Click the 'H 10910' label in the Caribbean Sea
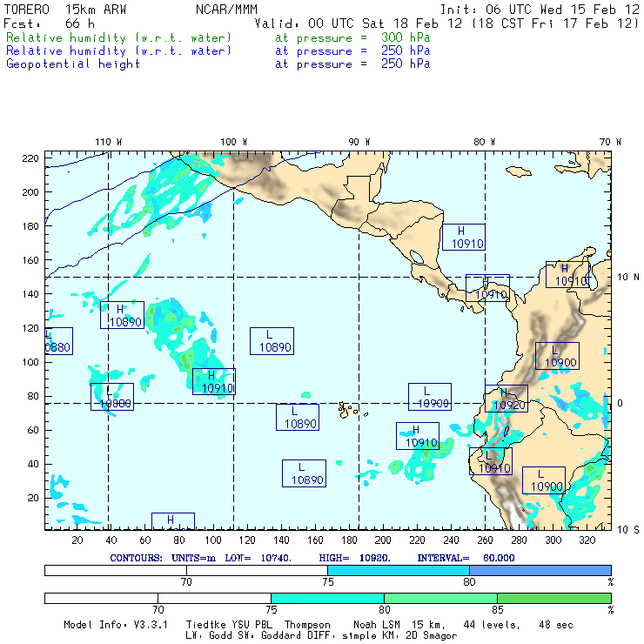The height and width of the screenshot is (644, 644). click(464, 237)
